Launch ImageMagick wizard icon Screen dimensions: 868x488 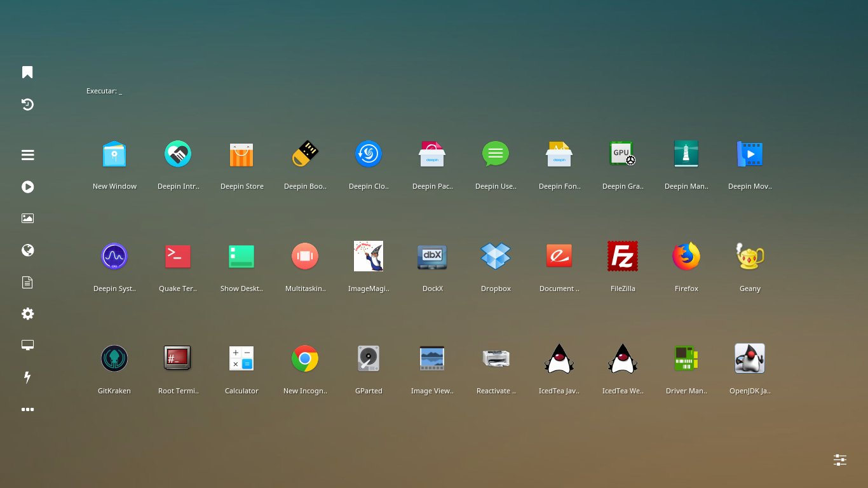tap(369, 256)
